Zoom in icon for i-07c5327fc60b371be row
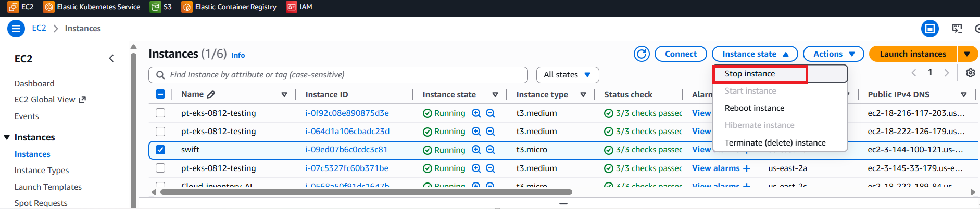980x209 pixels. pos(476,168)
